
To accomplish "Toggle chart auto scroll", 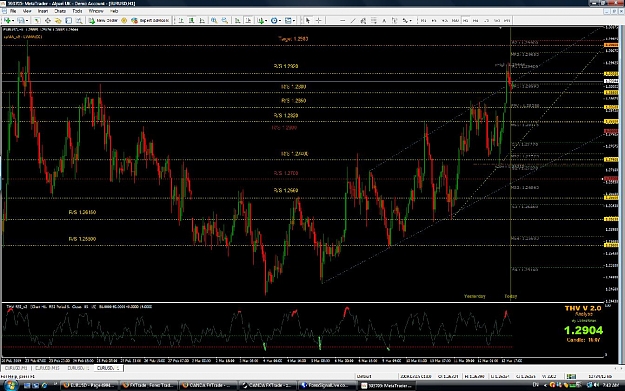I will (238, 20).
